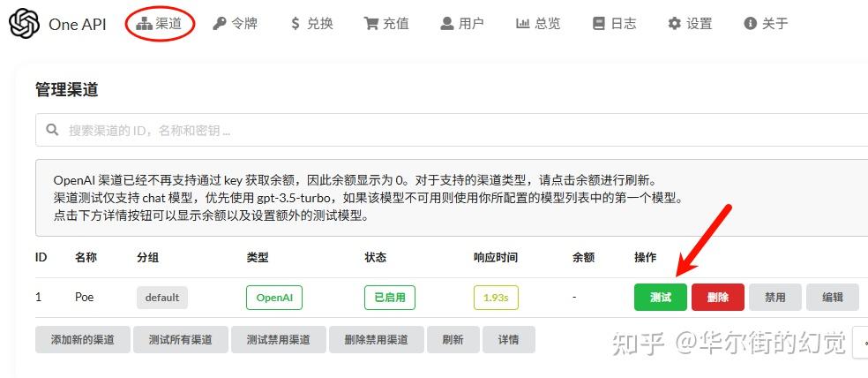
Task: Click the One API logo icon
Action: tap(24, 24)
